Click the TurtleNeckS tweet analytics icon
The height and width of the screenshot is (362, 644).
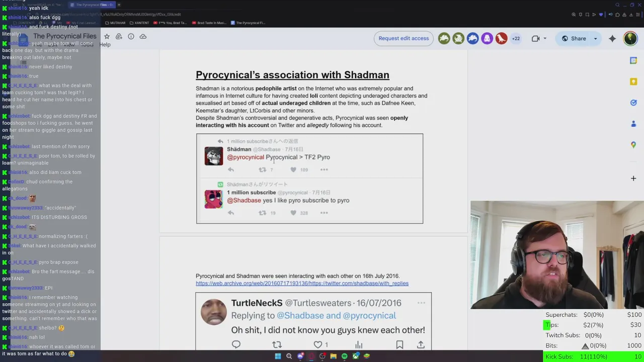click(x=359, y=344)
